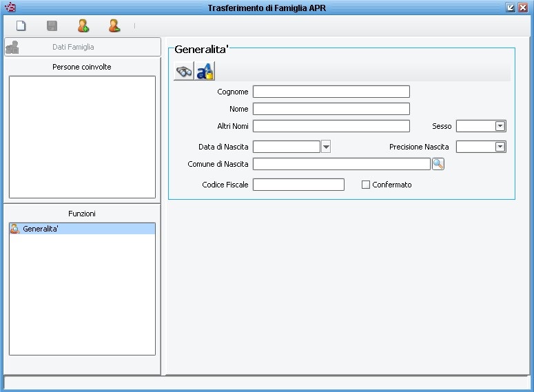Open the Comune di Nascita magnifier lookup
Viewport: 534px width, 392px height.
[438, 164]
